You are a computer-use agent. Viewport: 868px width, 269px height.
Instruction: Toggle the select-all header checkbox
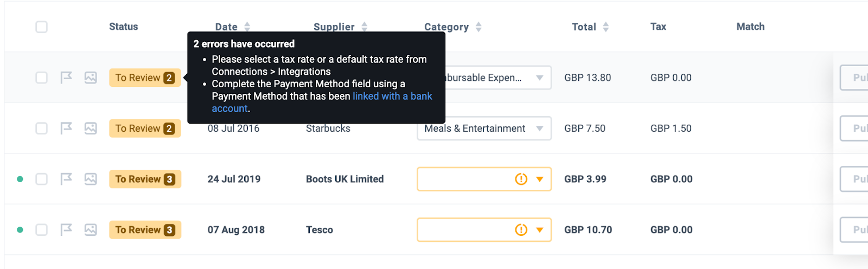click(42, 27)
